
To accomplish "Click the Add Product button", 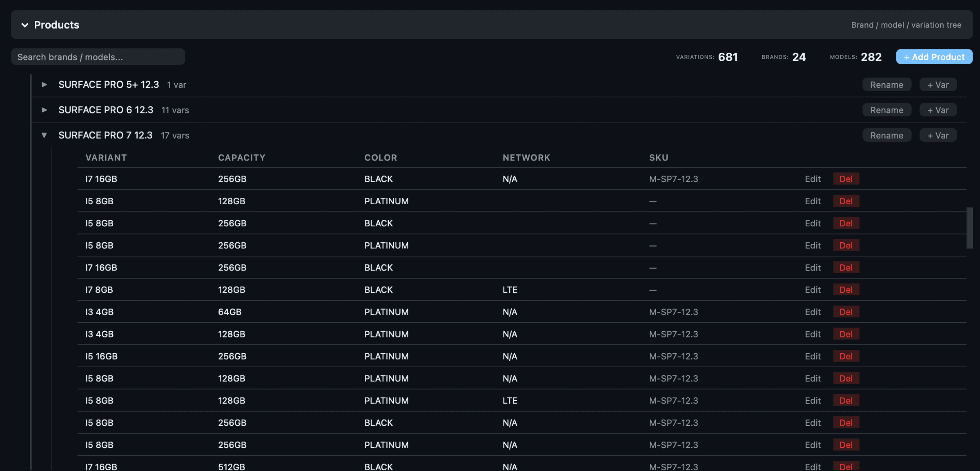I will 934,57.
